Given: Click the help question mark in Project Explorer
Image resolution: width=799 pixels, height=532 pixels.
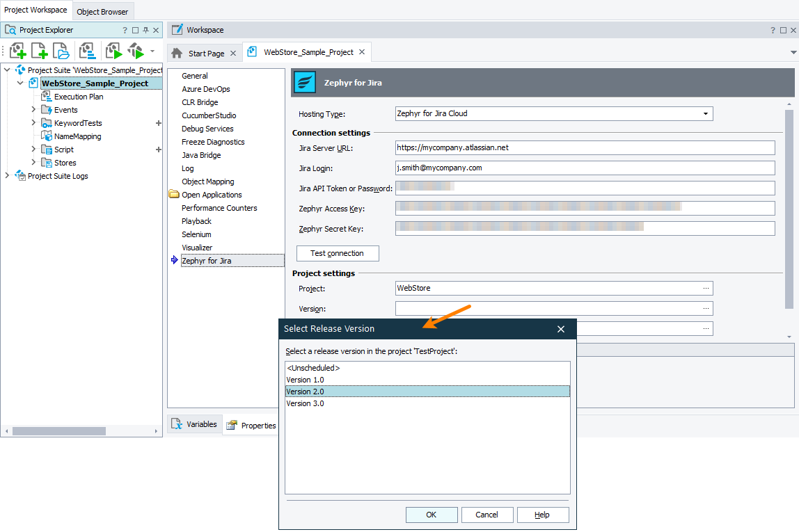Looking at the screenshot, I should (x=124, y=30).
